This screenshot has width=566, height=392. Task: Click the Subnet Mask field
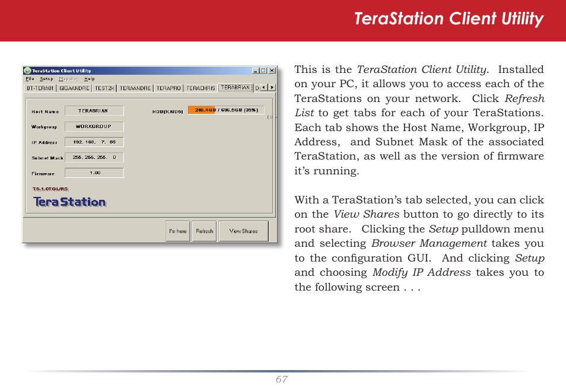(x=94, y=157)
